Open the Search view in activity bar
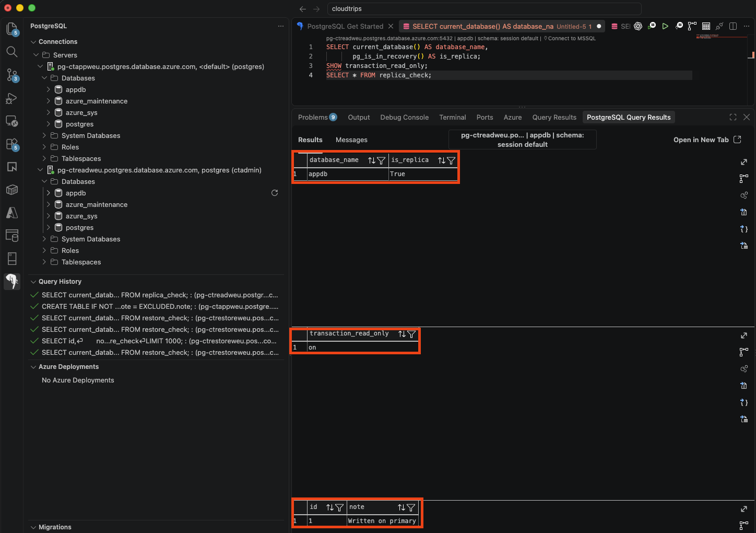Viewport: 756px width, 533px height. click(x=11, y=52)
